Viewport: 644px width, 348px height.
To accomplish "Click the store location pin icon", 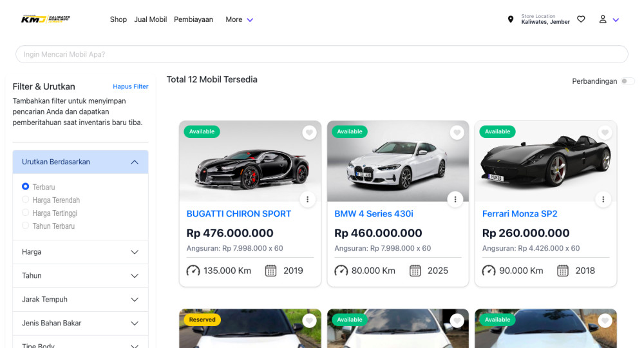I will tap(511, 20).
